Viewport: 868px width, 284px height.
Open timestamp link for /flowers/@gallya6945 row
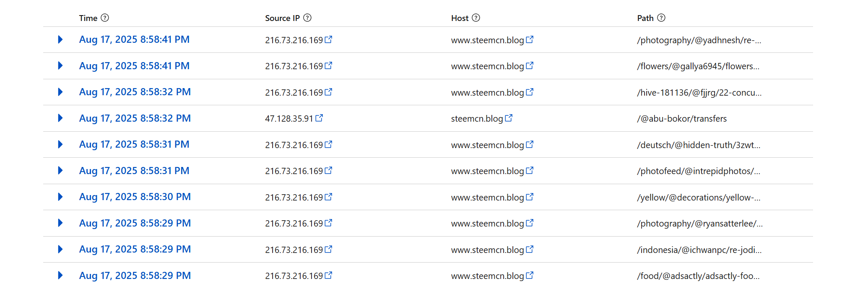(134, 66)
